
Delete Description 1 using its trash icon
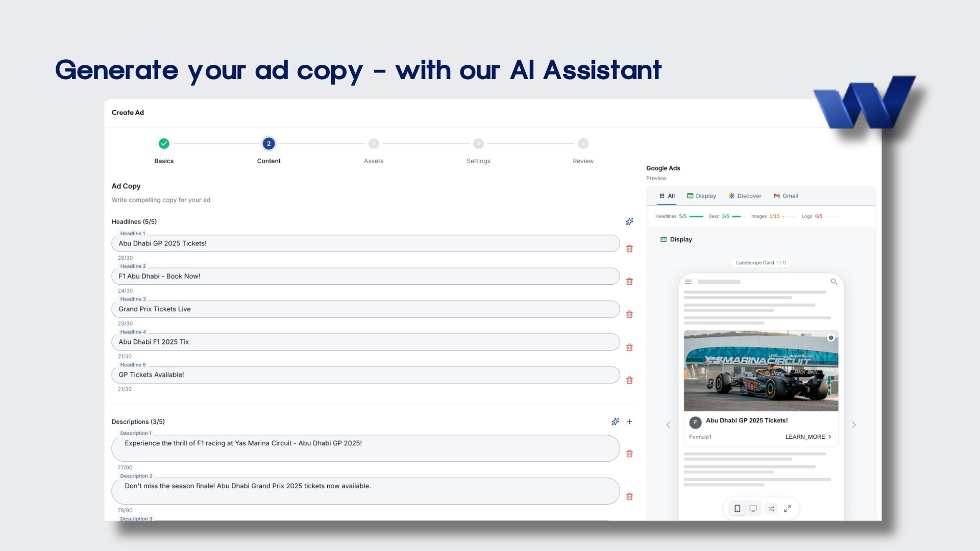pyautogui.click(x=629, y=454)
